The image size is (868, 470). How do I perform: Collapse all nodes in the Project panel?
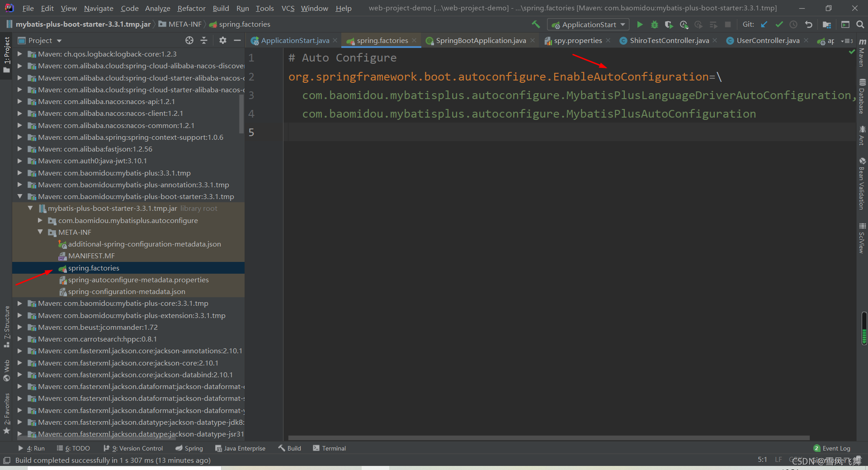point(204,40)
